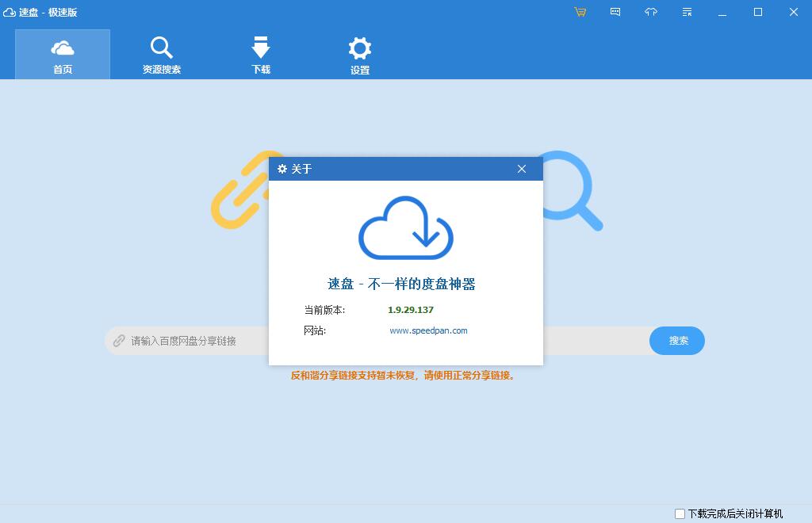Viewport: 812px width, 523px height.
Task: Maximize the 速盘 window
Action: click(757, 12)
